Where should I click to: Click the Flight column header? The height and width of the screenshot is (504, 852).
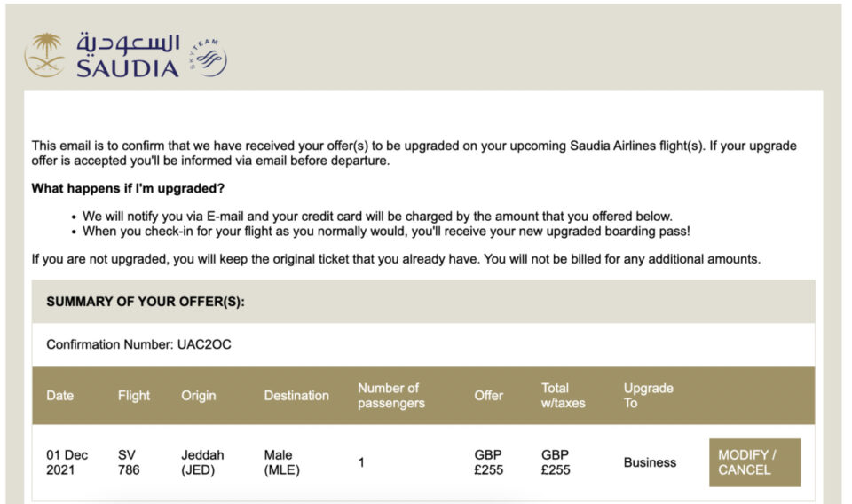tap(134, 396)
